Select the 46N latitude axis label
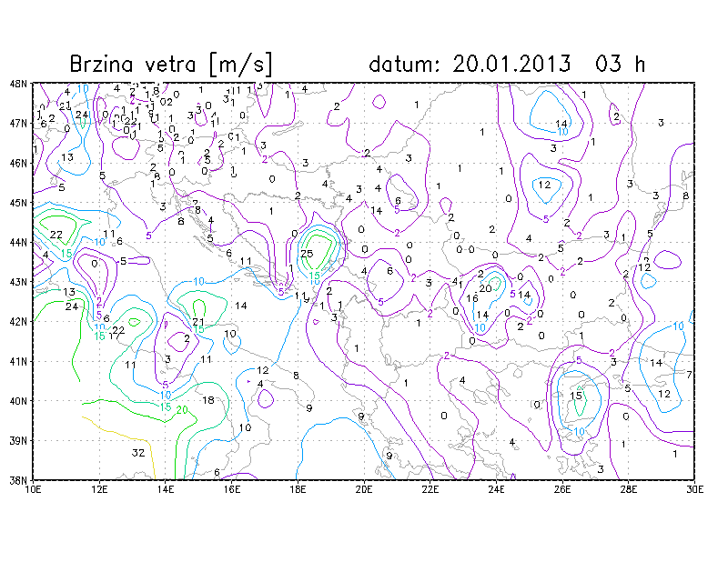Image resolution: width=728 pixels, height=562 pixels. click(x=17, y=163)
